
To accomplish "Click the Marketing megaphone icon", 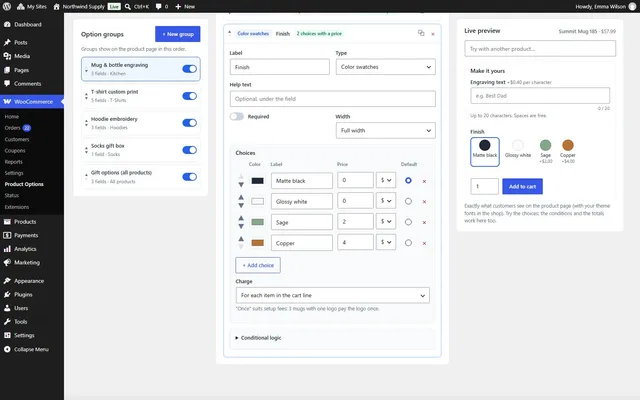I will (x=7, y=262).
